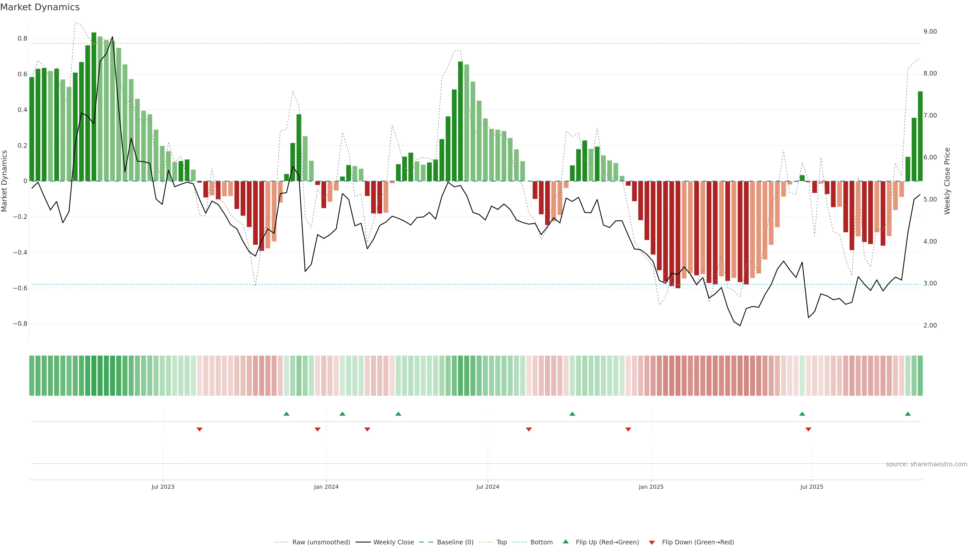This screenshot has height=551, width=980.
Task: Click the green flip-up triangle just before Jul 2025
Action: tap(802, 414)
